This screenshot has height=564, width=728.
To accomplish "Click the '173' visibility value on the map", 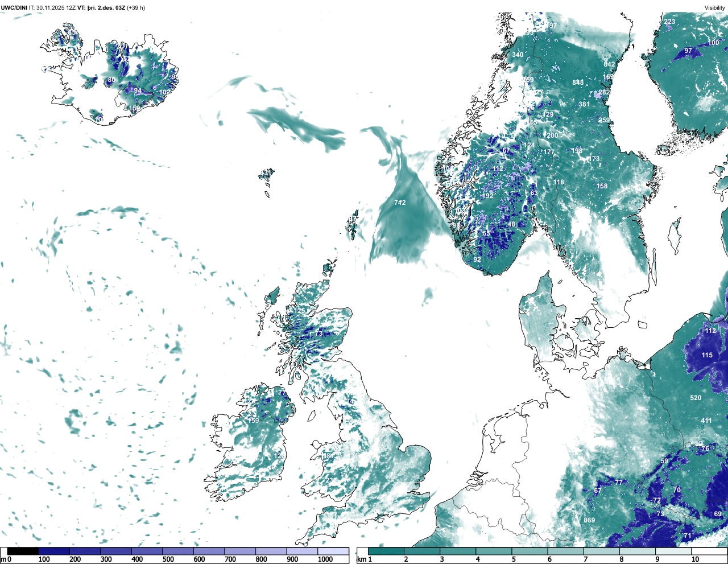I will coord(594,159).
